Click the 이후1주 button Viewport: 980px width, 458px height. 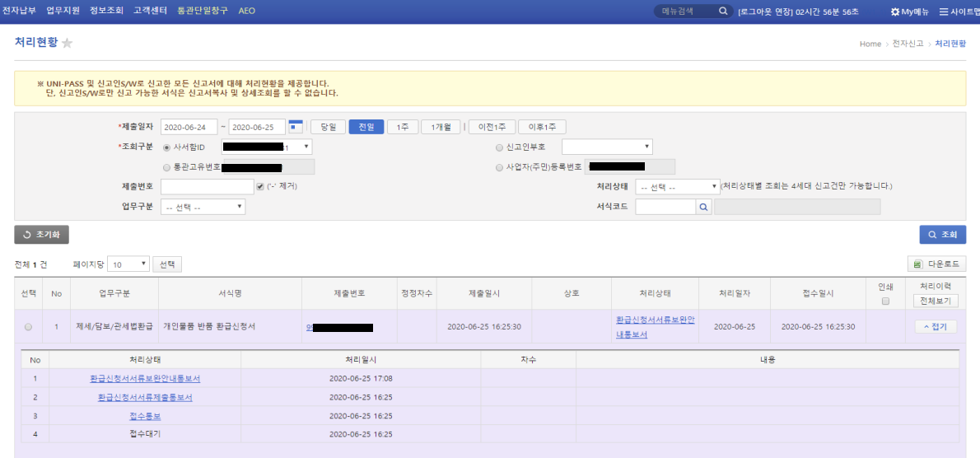coord(542,127)
